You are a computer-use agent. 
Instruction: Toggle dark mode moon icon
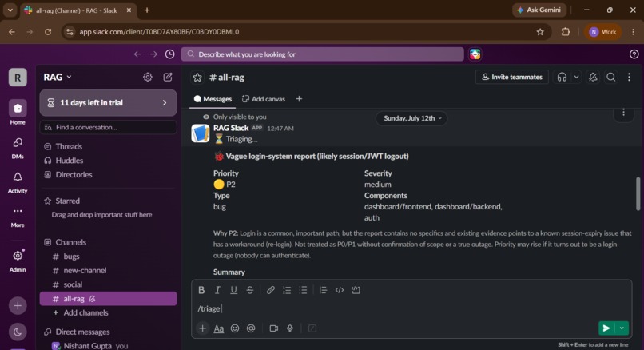click(x=18, y=332)
